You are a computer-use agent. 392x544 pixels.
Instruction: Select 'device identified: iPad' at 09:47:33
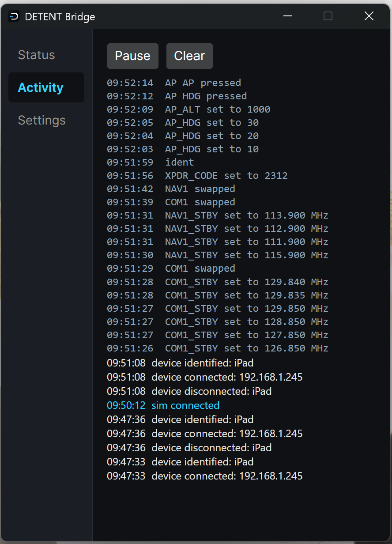coord(180,462)
